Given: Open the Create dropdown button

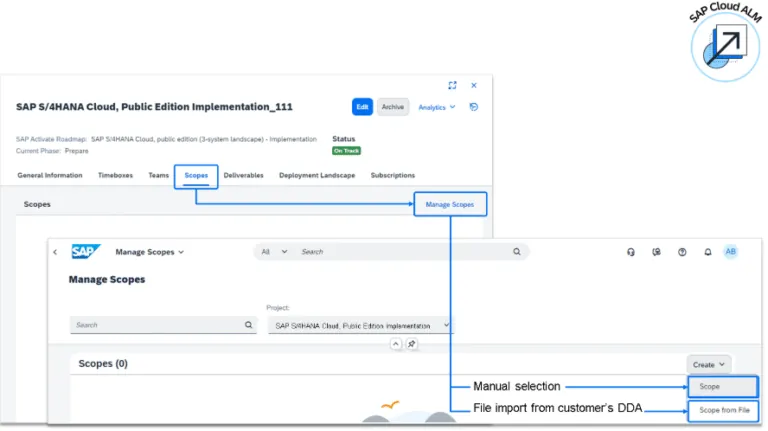Looking at the screenshot, I should [708, 365].
